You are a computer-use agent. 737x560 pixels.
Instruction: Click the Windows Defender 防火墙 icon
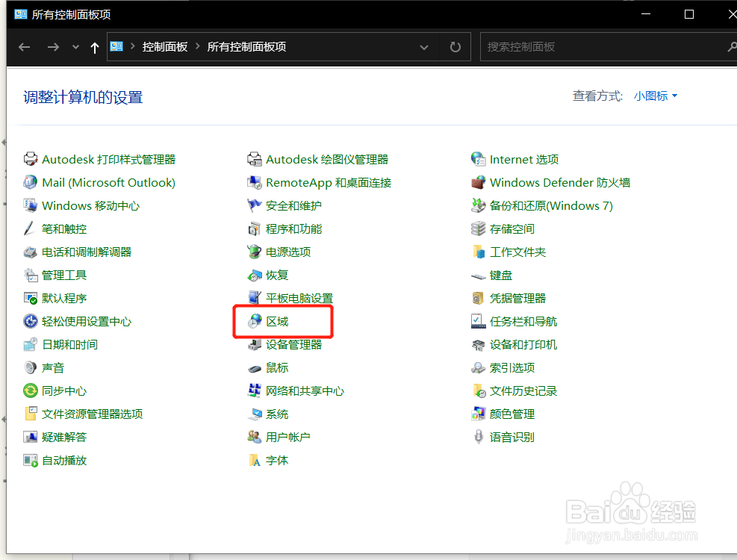478,182
